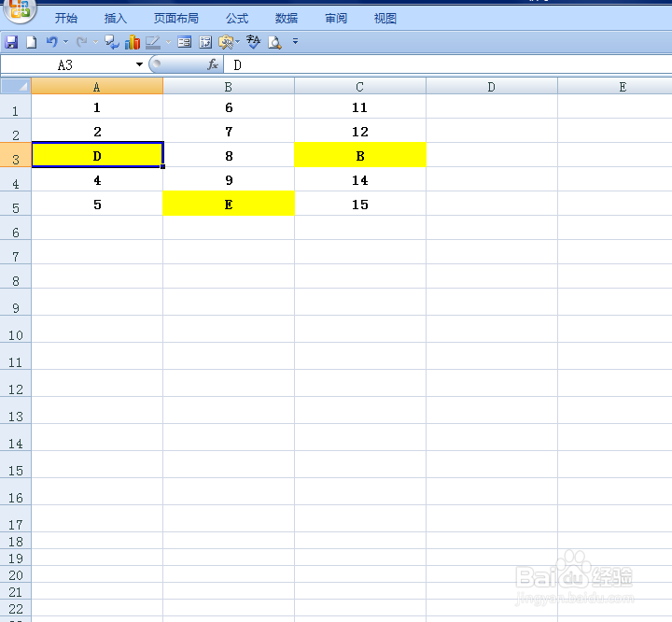Click the checklist options icon
Image resolution: width=672 pixels, height=622 pixels.
[205, 42]
